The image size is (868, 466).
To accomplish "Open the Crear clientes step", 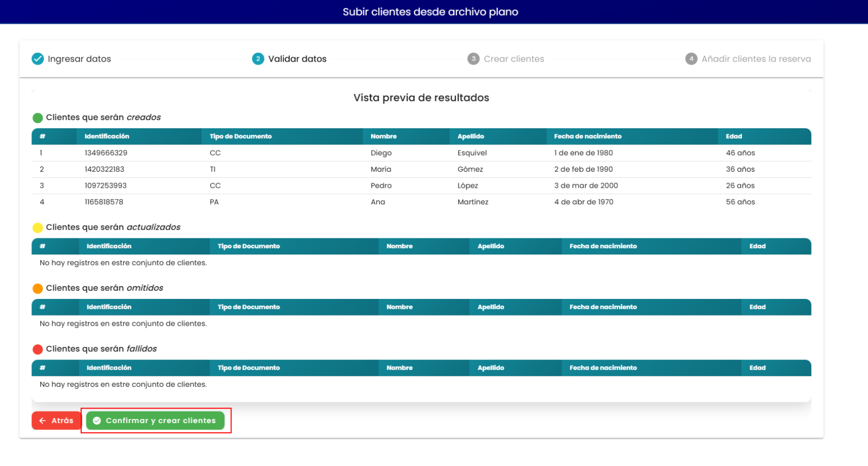I will coord(506,59).
